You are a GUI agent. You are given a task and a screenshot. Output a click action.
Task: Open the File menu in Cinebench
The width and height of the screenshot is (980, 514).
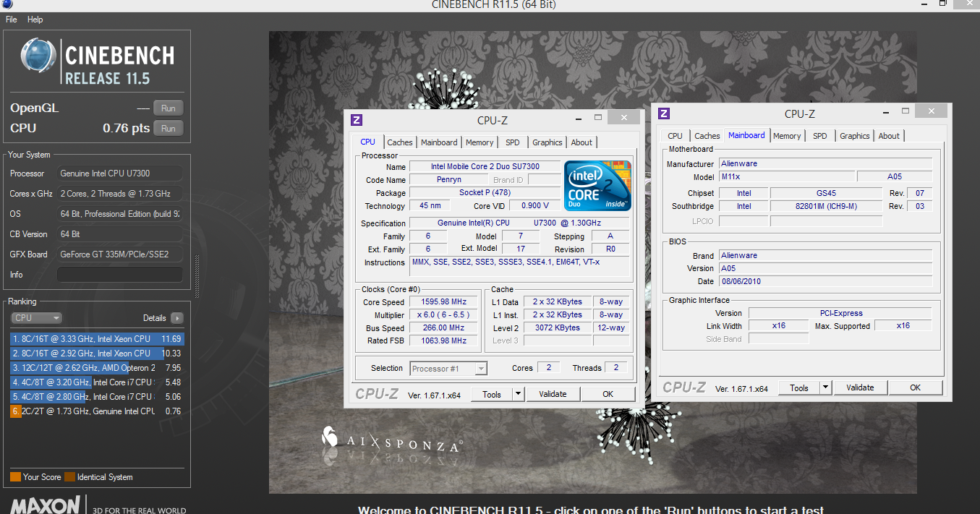(x=12, y=20)
